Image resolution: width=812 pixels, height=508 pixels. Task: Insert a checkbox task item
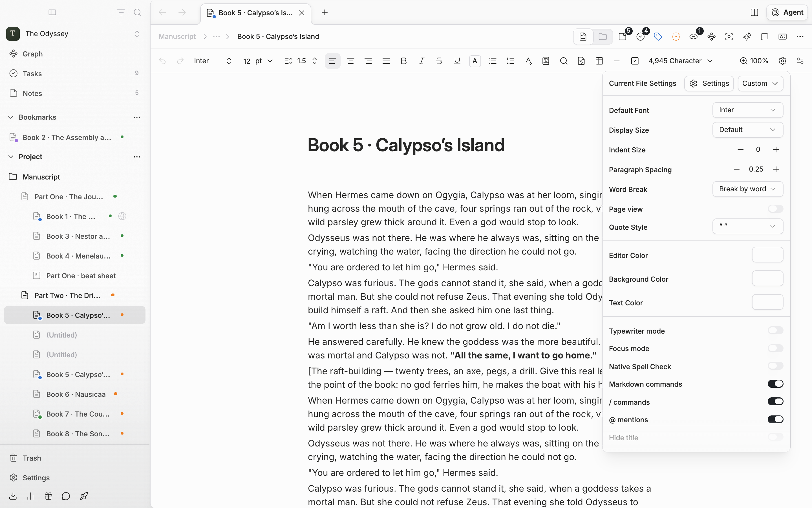click(x=634, y=61)
